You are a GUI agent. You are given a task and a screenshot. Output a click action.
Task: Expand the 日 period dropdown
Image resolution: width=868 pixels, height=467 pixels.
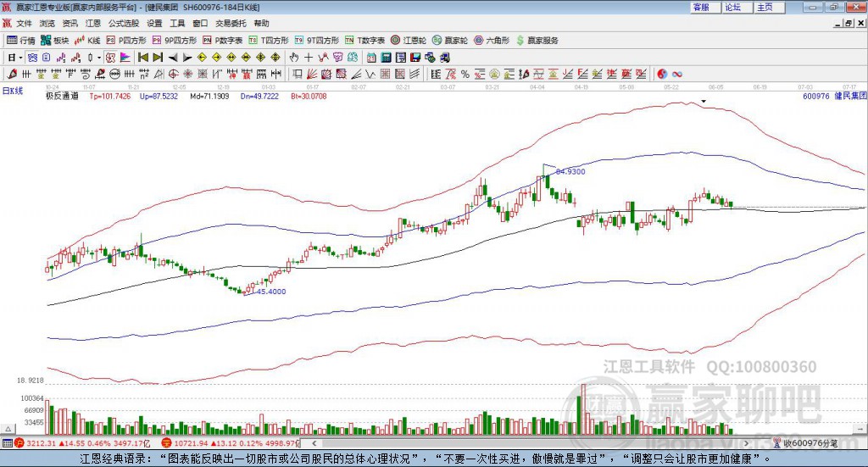tap(20, 58)
